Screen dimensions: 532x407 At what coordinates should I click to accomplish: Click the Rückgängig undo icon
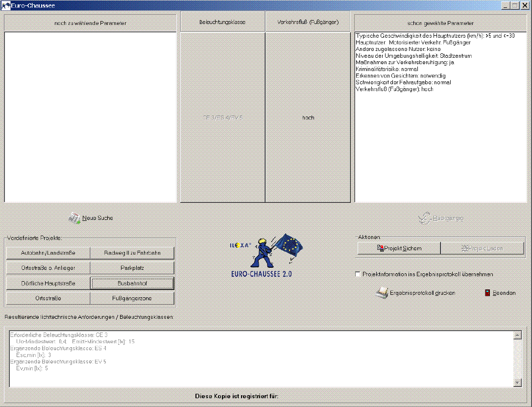pos(424,218)
